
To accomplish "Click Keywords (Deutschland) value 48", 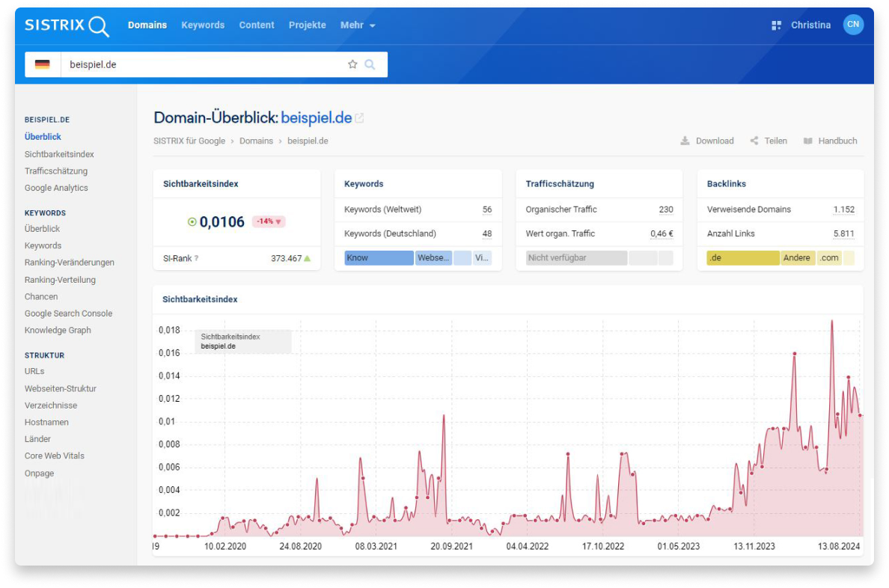I will tap(487, 234).
